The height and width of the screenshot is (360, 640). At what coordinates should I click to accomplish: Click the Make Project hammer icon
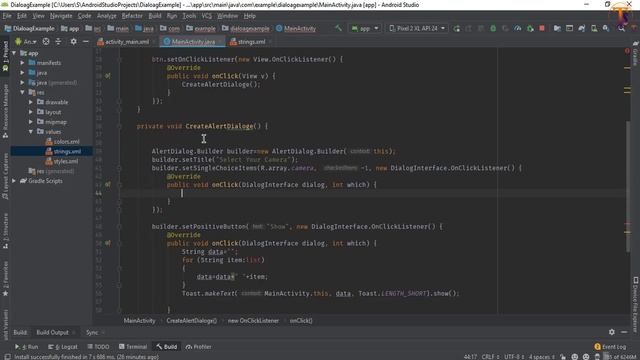tap(338, 28)
